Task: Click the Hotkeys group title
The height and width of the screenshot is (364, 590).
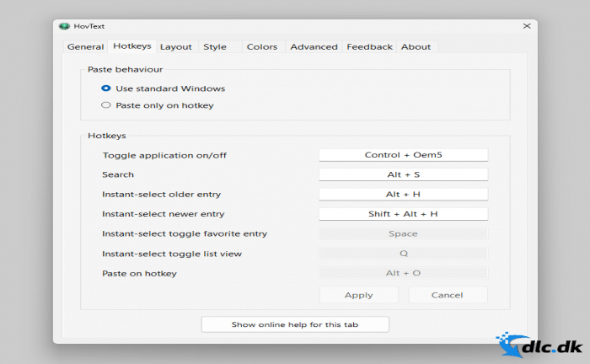Action: (107, 136)
